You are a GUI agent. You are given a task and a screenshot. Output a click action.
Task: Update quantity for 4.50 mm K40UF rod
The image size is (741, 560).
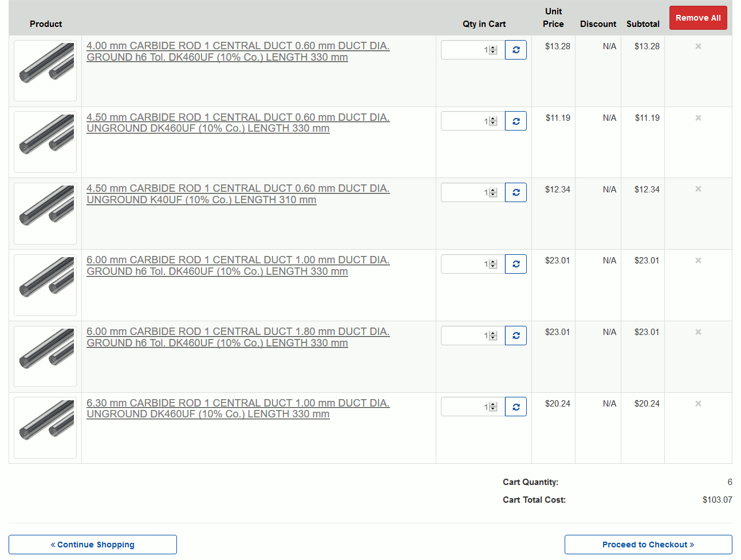[515, 192]
